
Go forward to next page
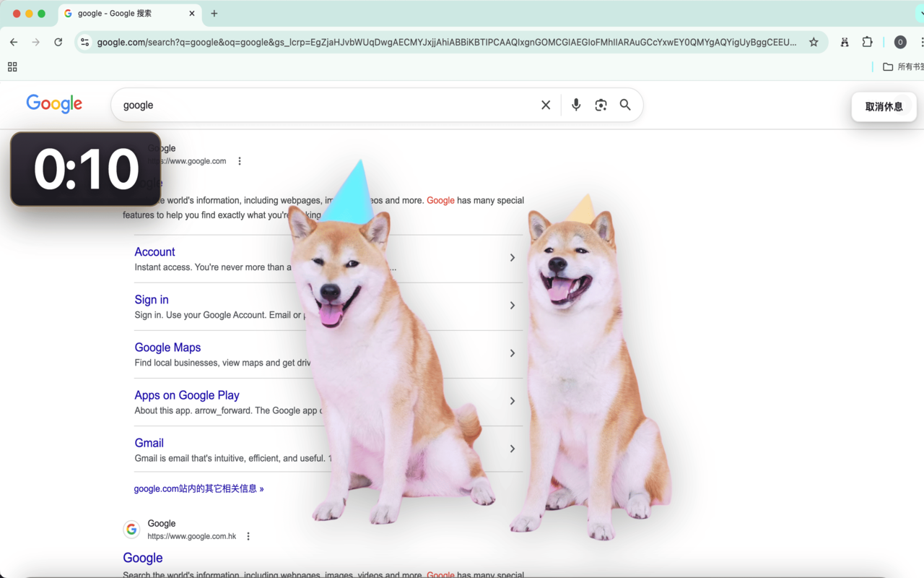point(36,43)
